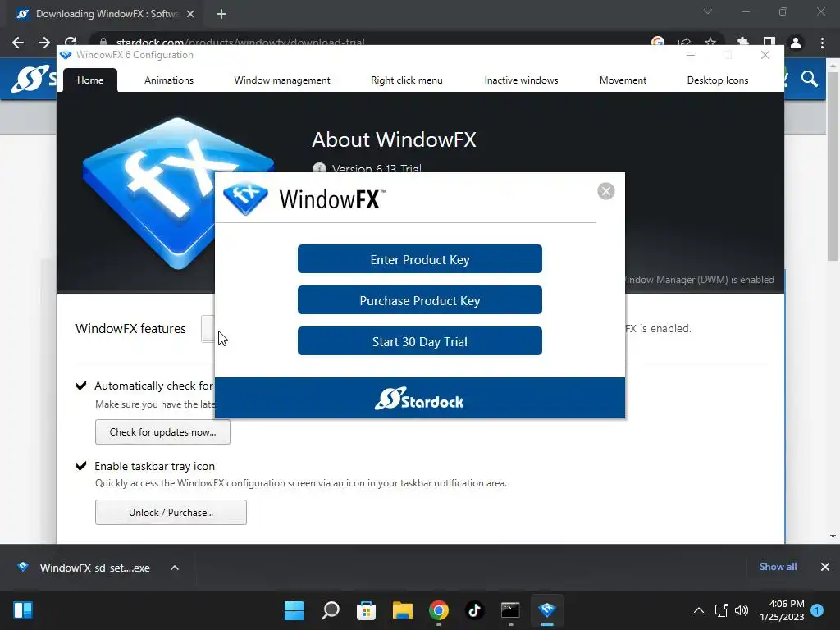Viewport: 840px width, 630px height.
Task: Click Enter Product Key button
Action: click(419, 259)
